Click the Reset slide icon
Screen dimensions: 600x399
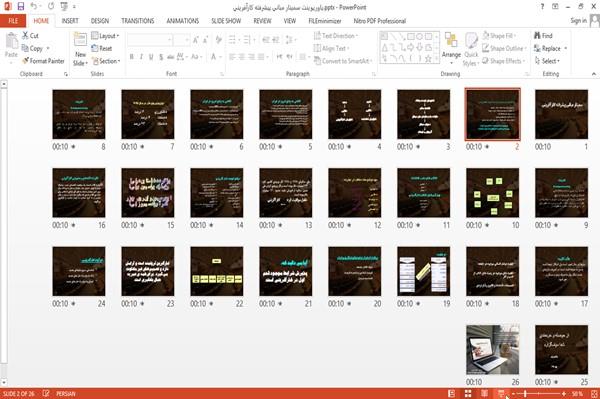(x=95, y=48)
